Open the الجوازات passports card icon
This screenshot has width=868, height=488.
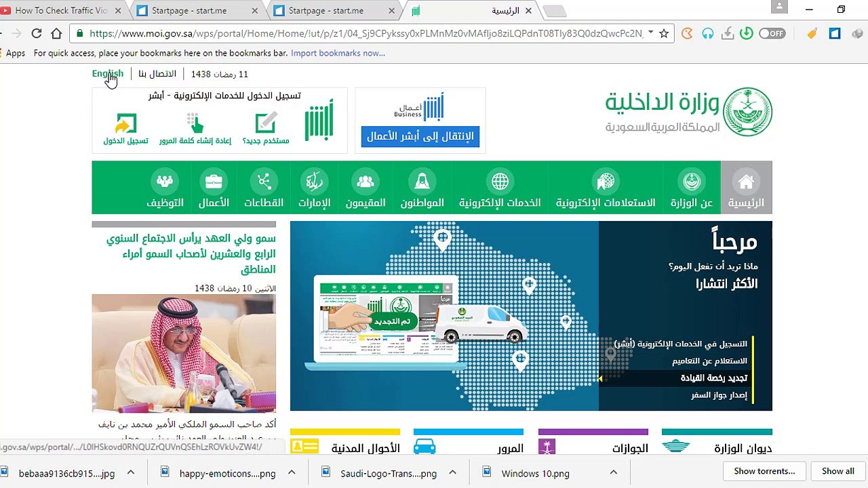547,447
